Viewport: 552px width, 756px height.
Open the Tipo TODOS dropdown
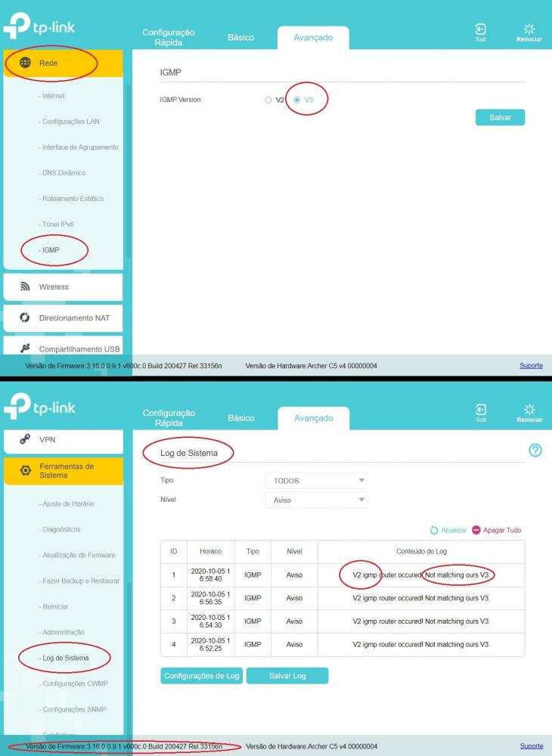(317, 481)
